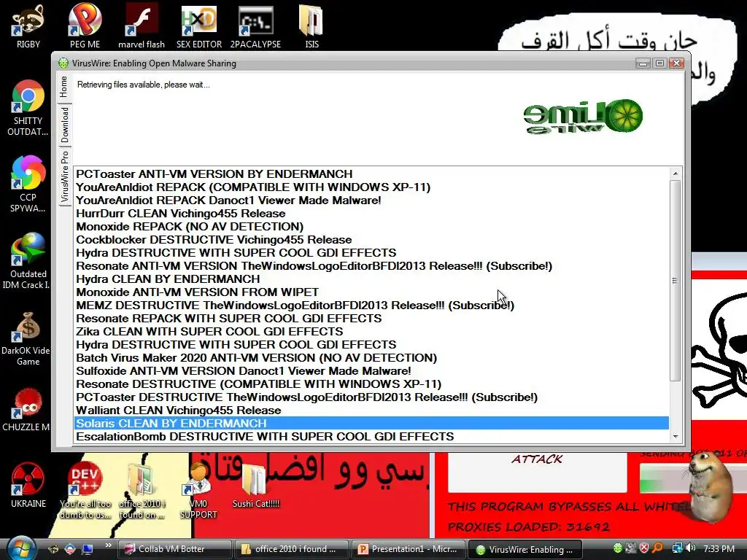Viewport: 747px width, 560px height.
Task: Click the network tray icon
Action: 677,548
